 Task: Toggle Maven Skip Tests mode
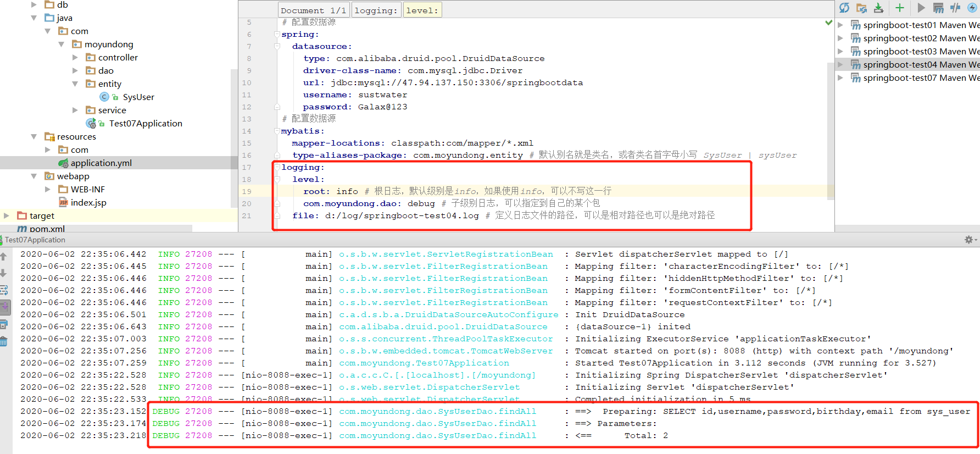coord(972,8)
